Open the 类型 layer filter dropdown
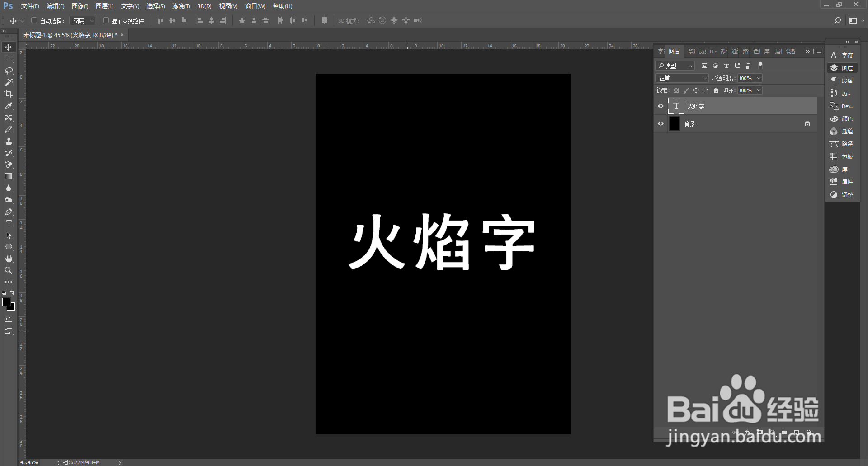The height and width of the screenshot is (466, 868). pyautogui.click(x=675, y=66)
